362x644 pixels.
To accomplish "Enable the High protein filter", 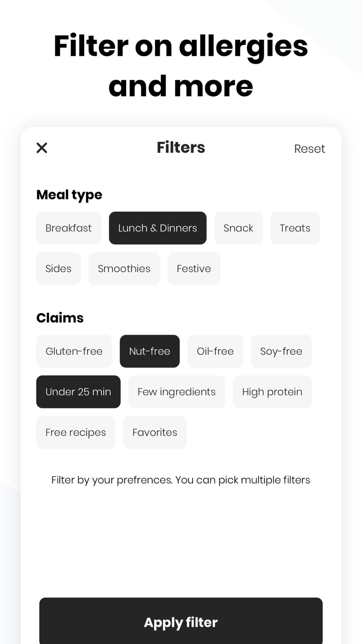I will (x=272, y=392).
